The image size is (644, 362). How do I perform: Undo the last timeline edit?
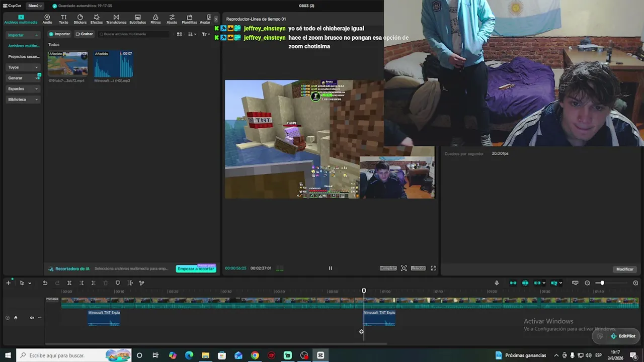click(45, 283)
